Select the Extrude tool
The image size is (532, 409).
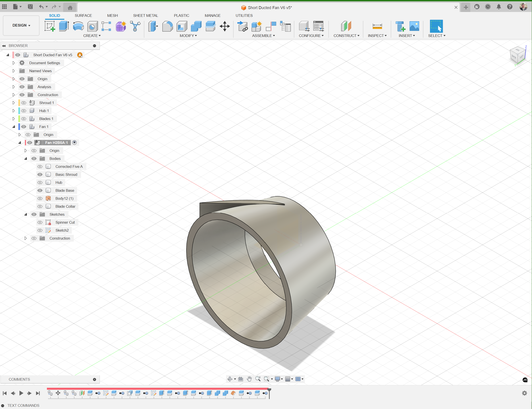click(64, 26)
